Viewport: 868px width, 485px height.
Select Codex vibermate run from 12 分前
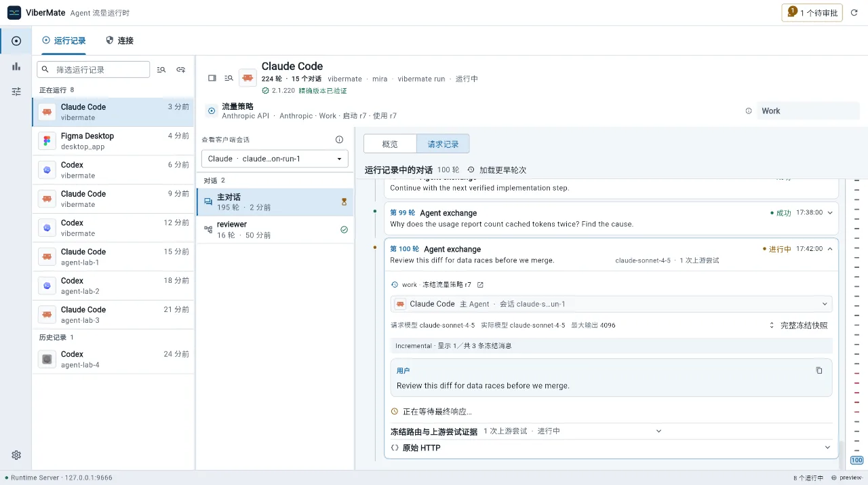[x=113, y=228]
